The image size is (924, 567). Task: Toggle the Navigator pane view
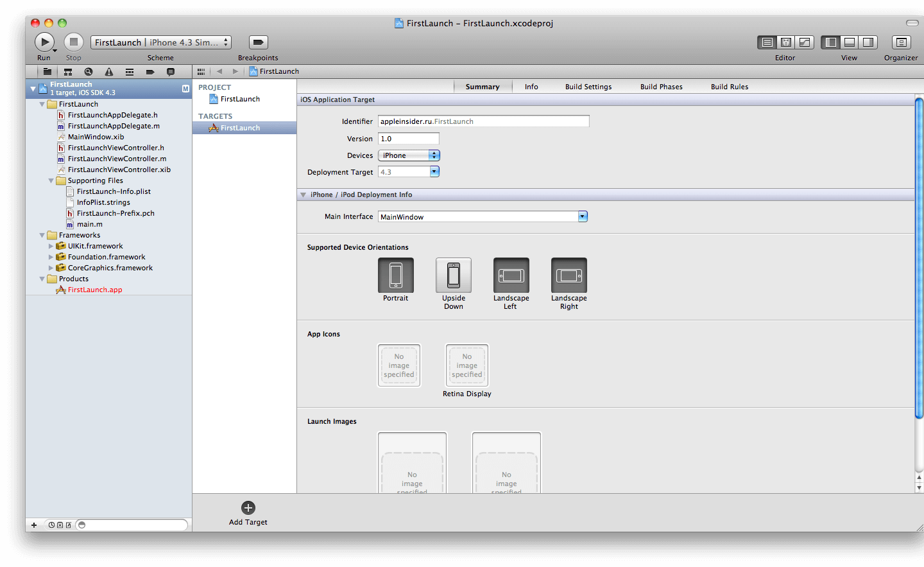point(831,42)
